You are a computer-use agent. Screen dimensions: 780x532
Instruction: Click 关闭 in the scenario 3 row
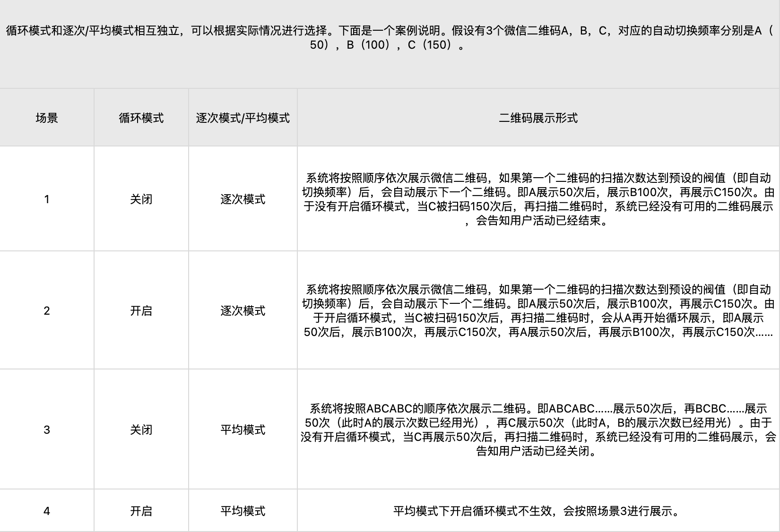141,430
